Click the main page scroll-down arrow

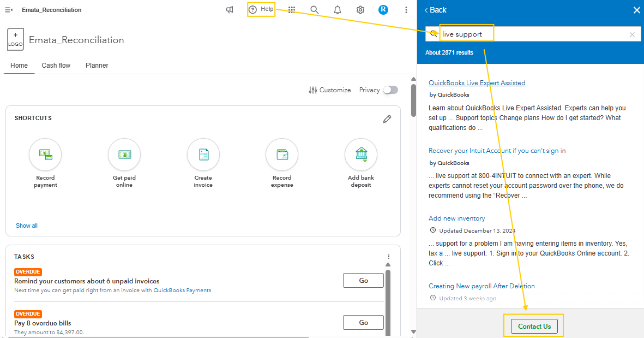pos(413,331)
